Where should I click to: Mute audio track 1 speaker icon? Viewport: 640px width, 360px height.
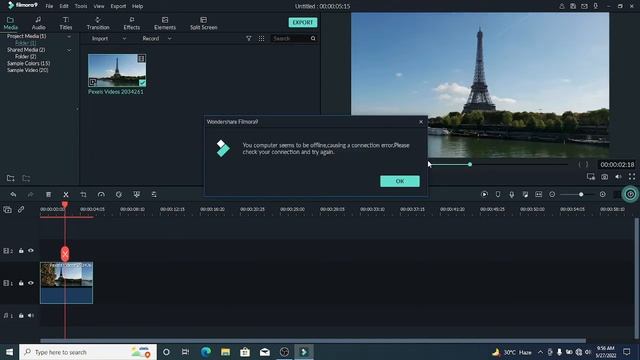click(31, 316)
